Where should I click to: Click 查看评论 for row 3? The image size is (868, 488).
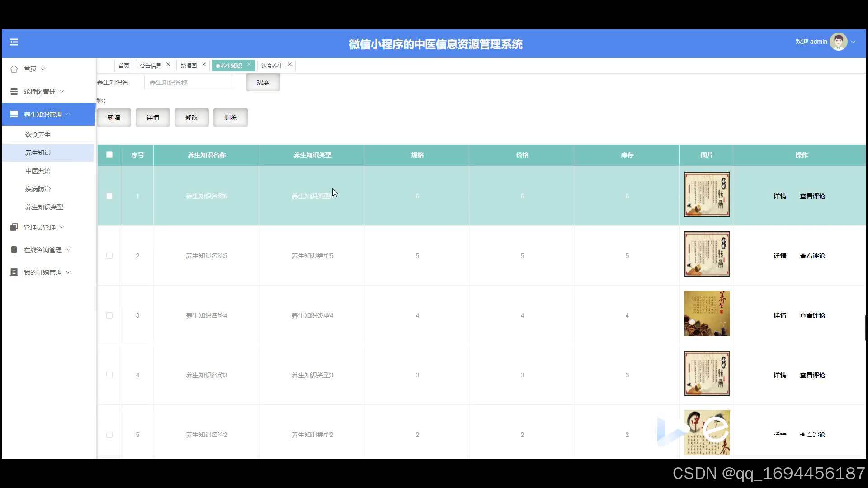point(812,315)
